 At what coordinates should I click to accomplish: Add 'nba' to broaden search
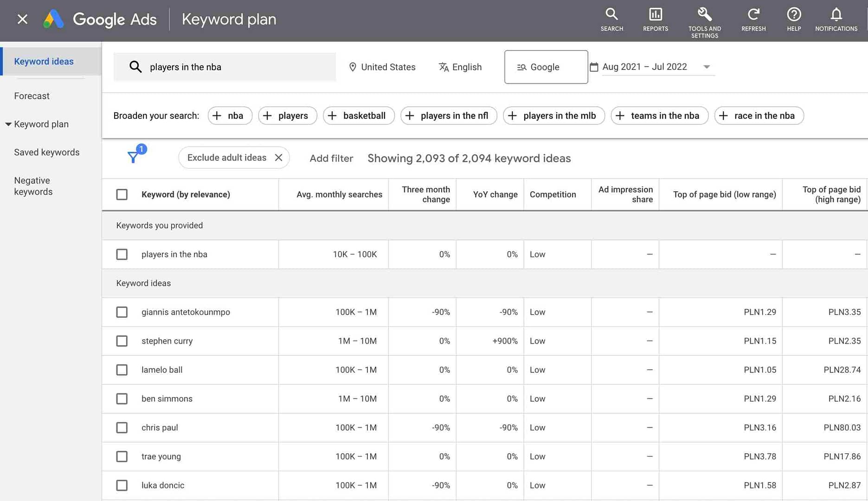coord(230,116)
